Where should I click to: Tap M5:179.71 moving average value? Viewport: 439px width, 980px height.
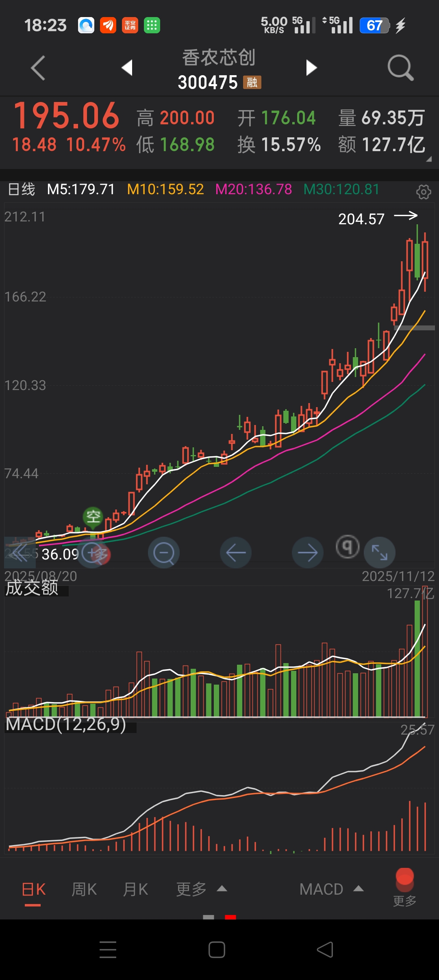pyautogui.click(x=81, y=189)
